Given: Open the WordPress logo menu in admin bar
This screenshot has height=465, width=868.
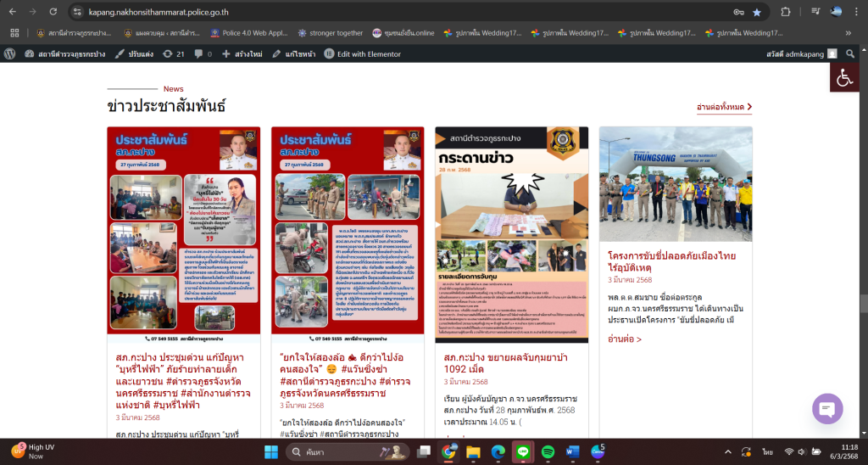Looking at the screenshot, I should (10, 53).
